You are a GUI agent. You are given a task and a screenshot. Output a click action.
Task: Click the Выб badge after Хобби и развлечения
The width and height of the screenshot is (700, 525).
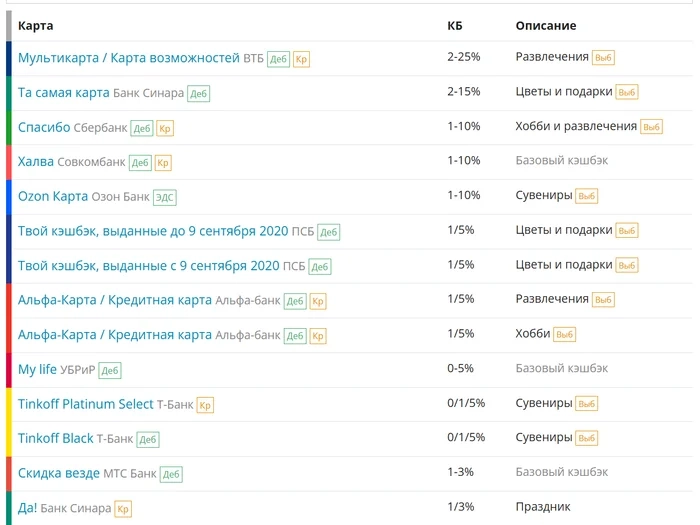click(651, 128)
